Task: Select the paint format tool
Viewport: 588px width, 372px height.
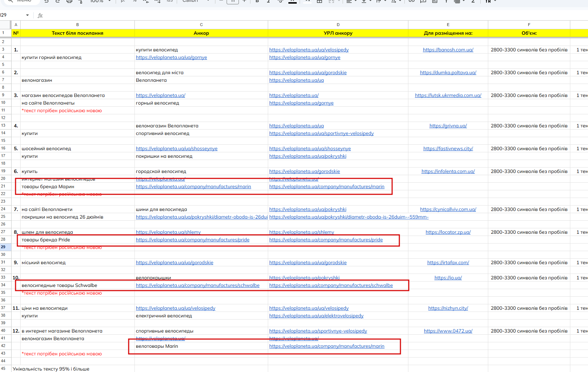Action: coord(80,1)
